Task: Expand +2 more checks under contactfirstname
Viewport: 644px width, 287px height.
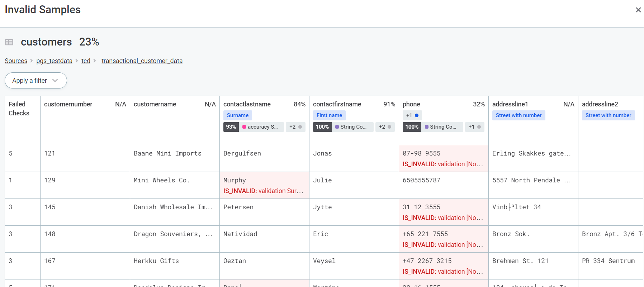Action: 385,127
